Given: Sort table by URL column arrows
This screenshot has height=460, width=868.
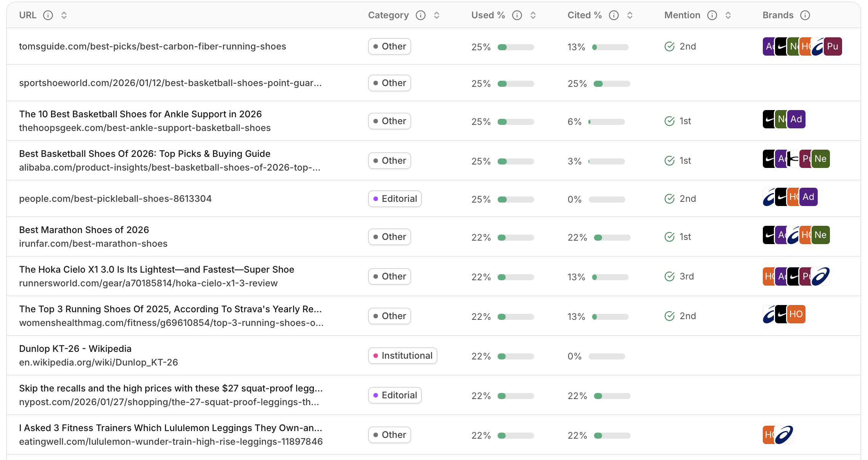Looking at the screenshot, I should coord(64,15).
